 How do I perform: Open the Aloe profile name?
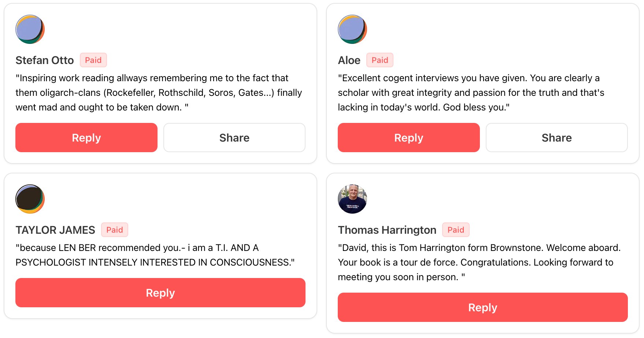(x=349, y=60)
